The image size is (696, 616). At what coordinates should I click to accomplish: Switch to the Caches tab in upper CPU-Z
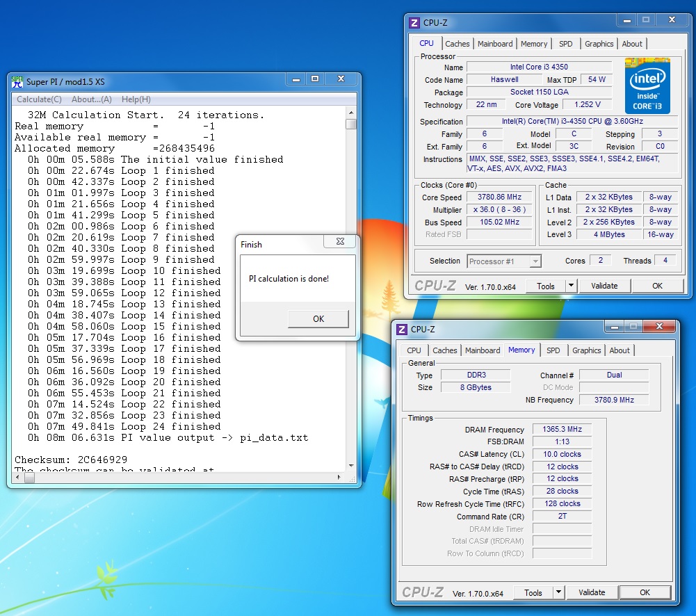point(458,44)
